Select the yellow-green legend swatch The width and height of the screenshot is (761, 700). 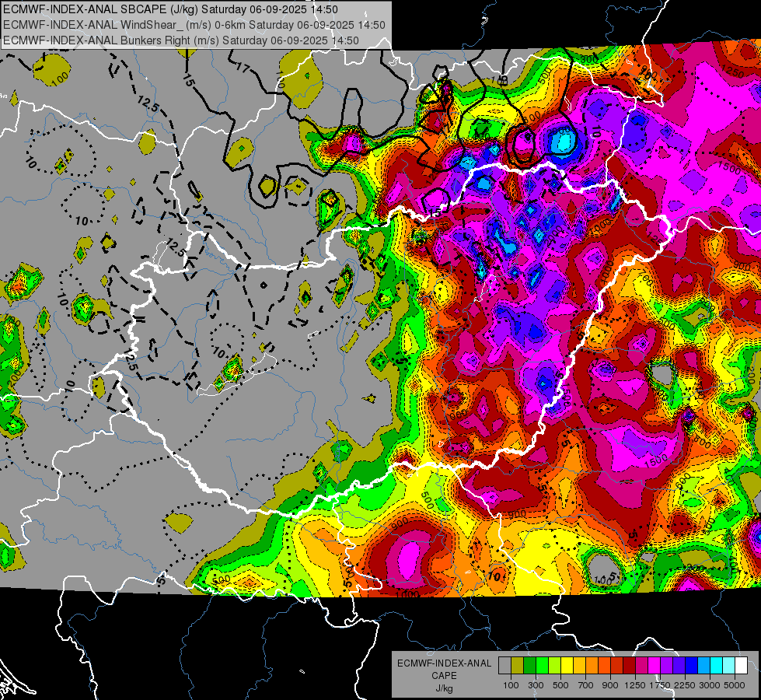(x=555, y=665)
